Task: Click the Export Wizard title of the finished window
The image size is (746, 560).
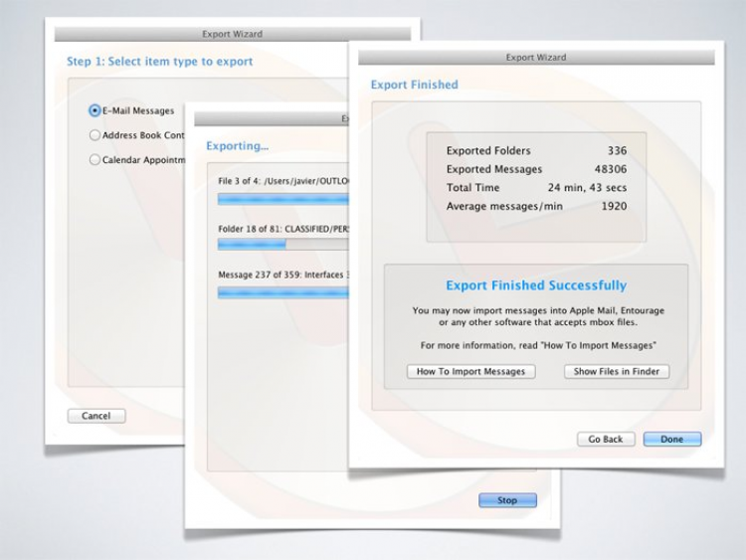Action: [536, 58]
